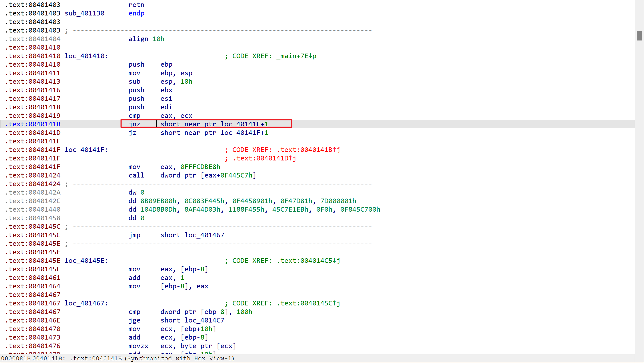Select the loc_401467 label
The height and width of the screenshot is (363, 644).
click(86, 303)
